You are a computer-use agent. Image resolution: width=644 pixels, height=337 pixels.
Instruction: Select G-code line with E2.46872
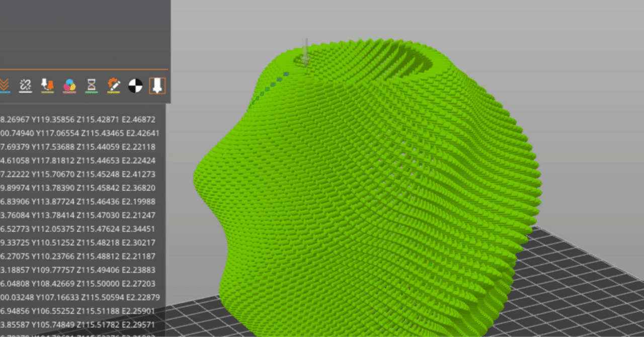click(x=78, y=120)
